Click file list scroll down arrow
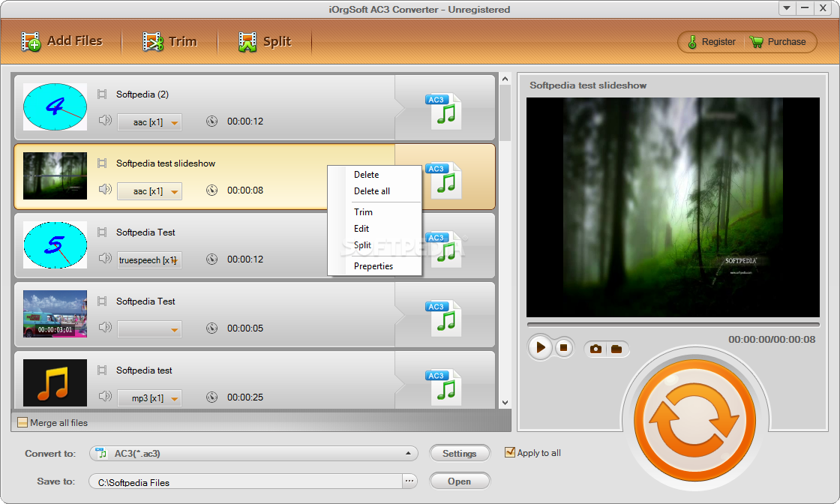This screenshot has width=840, height=504. click(505, 402)
